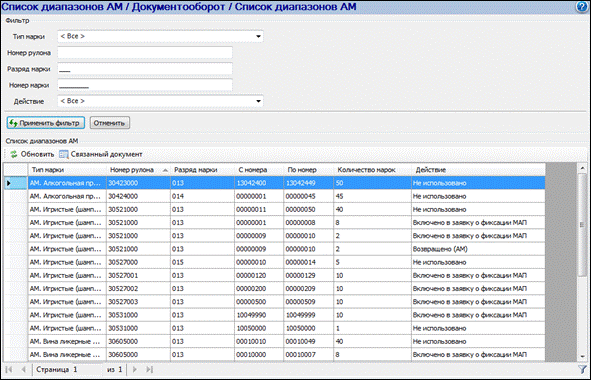Go to the next page arrow
591x380 pixels.
pyautogui.click(x=135, y=369)
